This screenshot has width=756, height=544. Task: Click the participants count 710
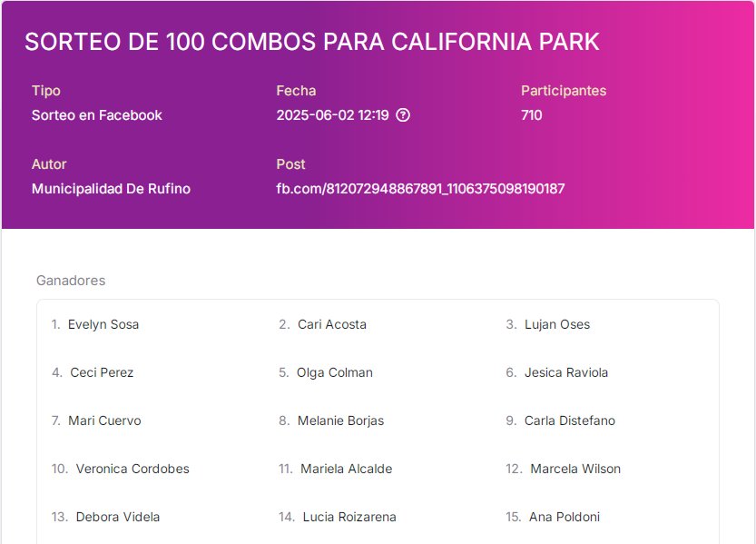point(531,115)
